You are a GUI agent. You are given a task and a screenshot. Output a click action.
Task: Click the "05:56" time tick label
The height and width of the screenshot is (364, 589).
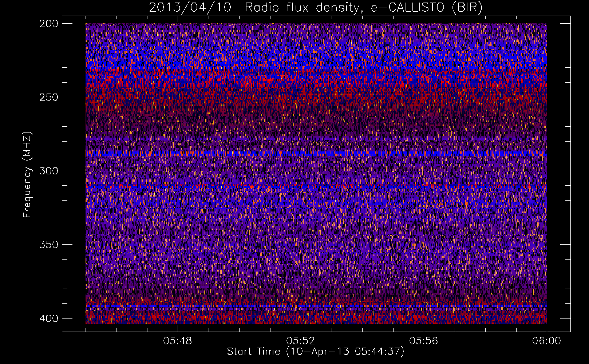point(424,341)
